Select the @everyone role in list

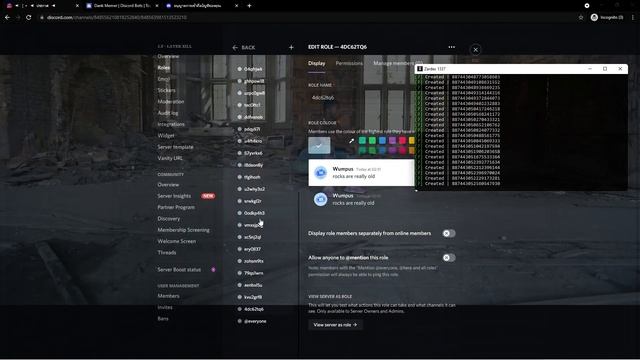tap(255, 321)
